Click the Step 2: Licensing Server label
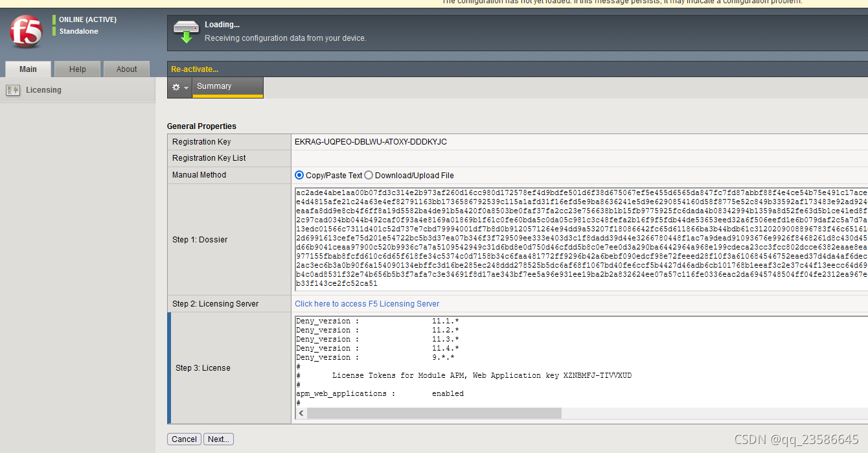Viewport: 868px width, 453px height. point(216,304)
